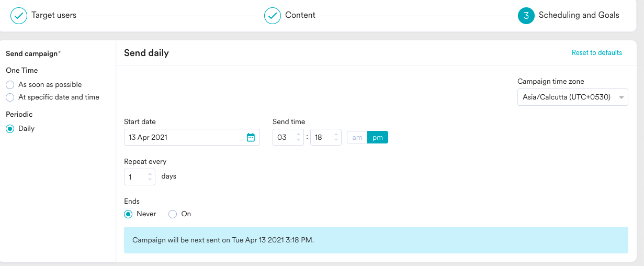
Task: Click the Content step checkmark icon
Action: (x=273, y=15)
